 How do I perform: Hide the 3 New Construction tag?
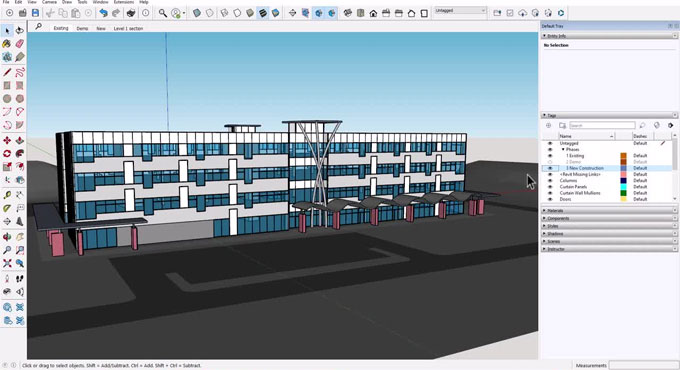pos(550,168)
